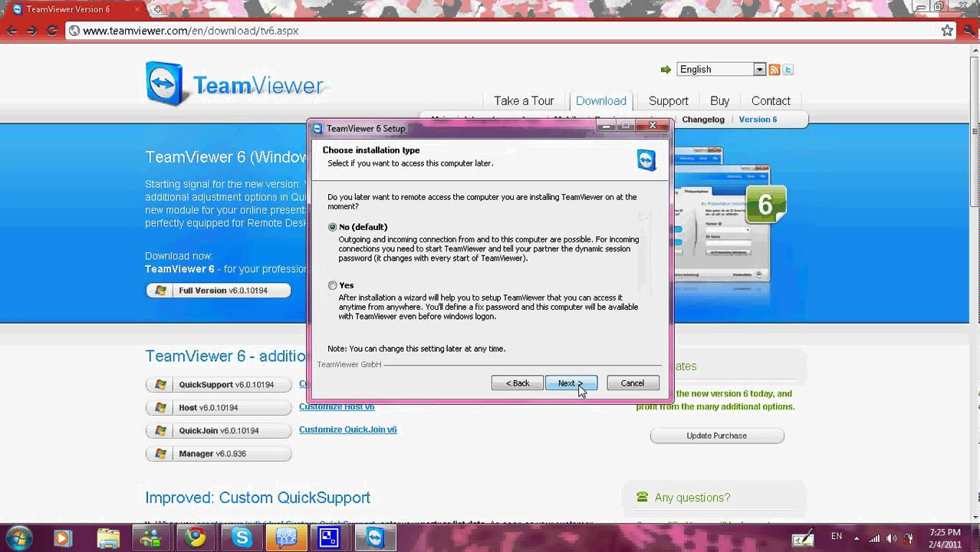
Task: Open Skype from the taskbar
Action: click(x=242, y=537)
